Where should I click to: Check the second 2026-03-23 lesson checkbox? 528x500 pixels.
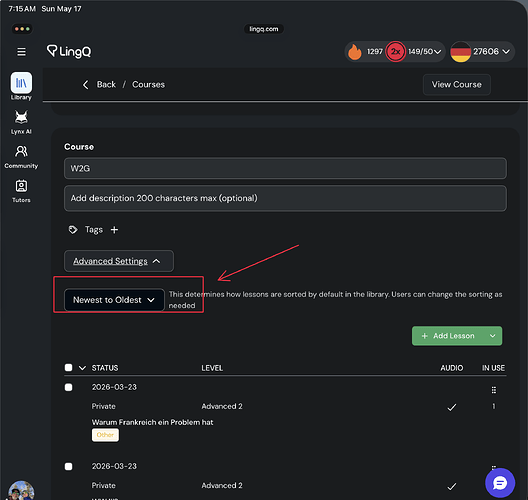68,466
